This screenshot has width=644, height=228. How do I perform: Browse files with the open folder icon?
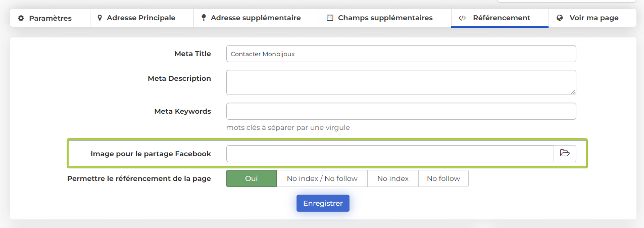pos(565,154)
